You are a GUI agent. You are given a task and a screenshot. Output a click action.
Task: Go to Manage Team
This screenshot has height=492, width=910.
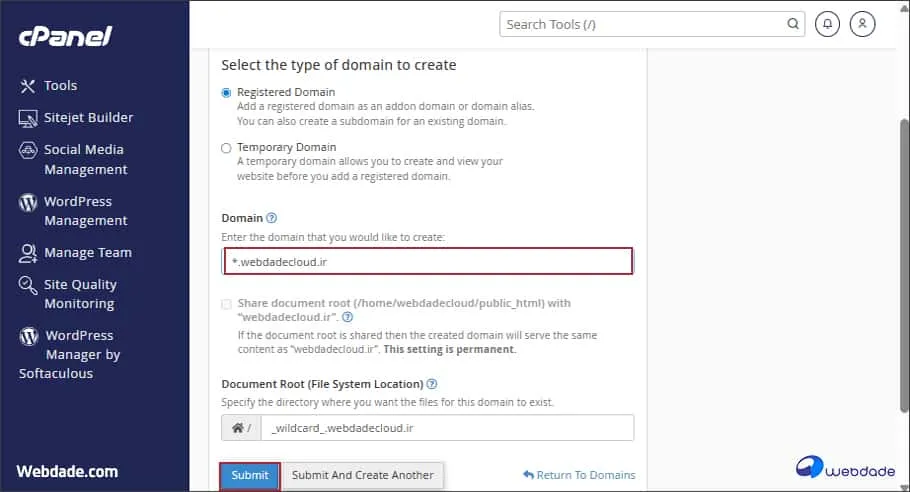click(87, 253)
